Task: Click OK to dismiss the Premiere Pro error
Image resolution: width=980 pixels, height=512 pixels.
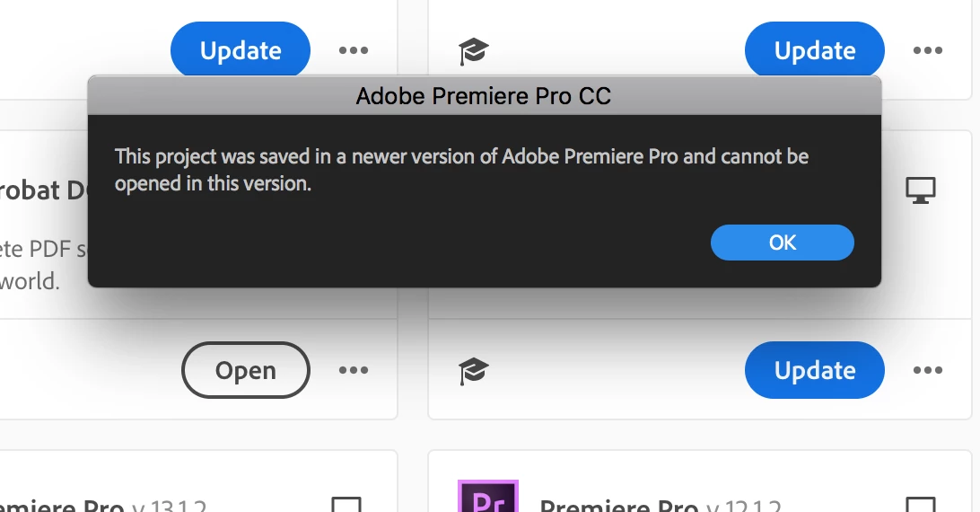Action: [x=782, y=243]
